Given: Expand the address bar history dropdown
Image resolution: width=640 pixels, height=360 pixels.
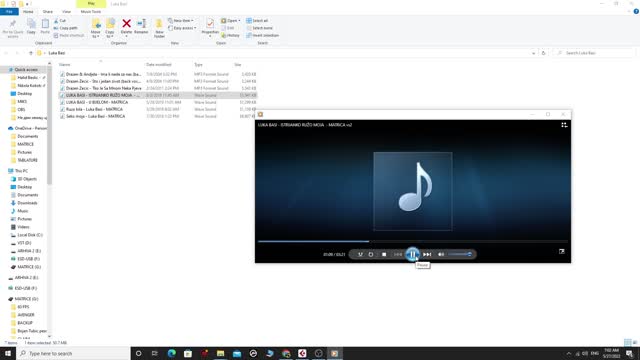Looking at the screenshot, I should (x=533, y=53).
